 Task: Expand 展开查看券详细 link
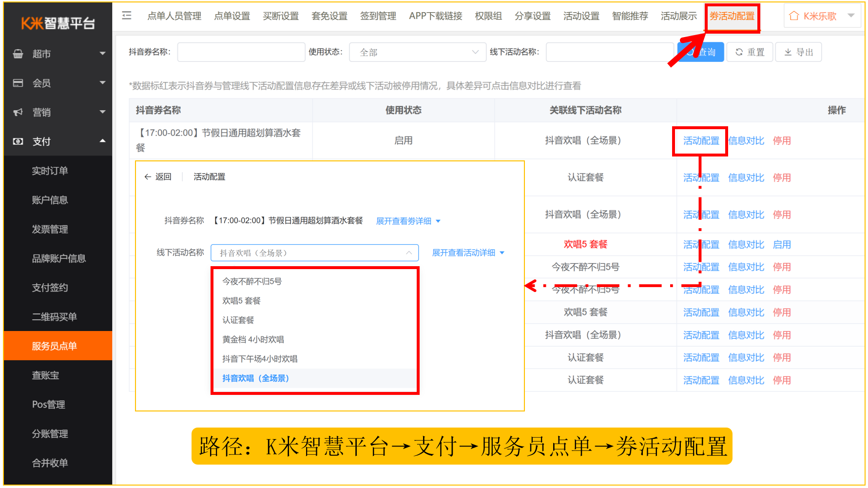(408, 221)
